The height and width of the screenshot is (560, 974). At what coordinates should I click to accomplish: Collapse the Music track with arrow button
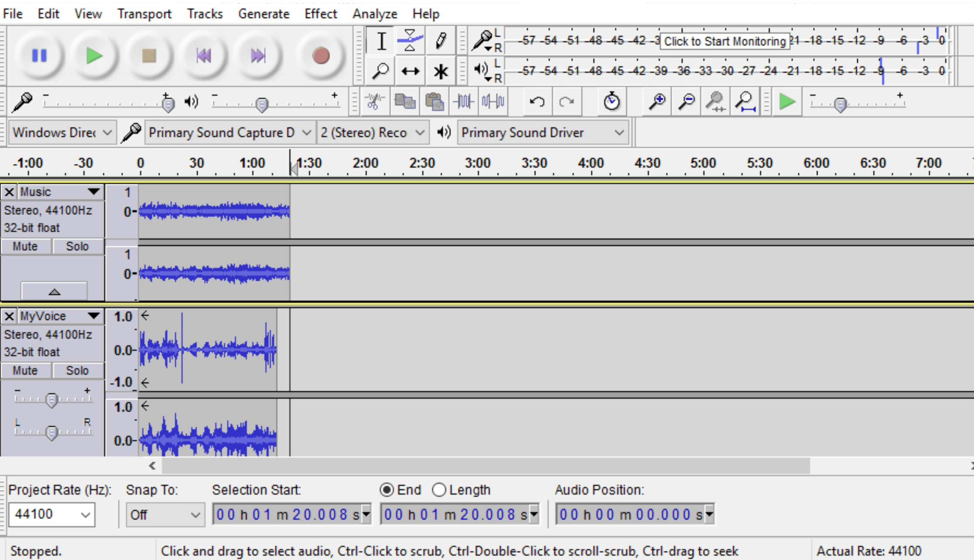(54, 292)
